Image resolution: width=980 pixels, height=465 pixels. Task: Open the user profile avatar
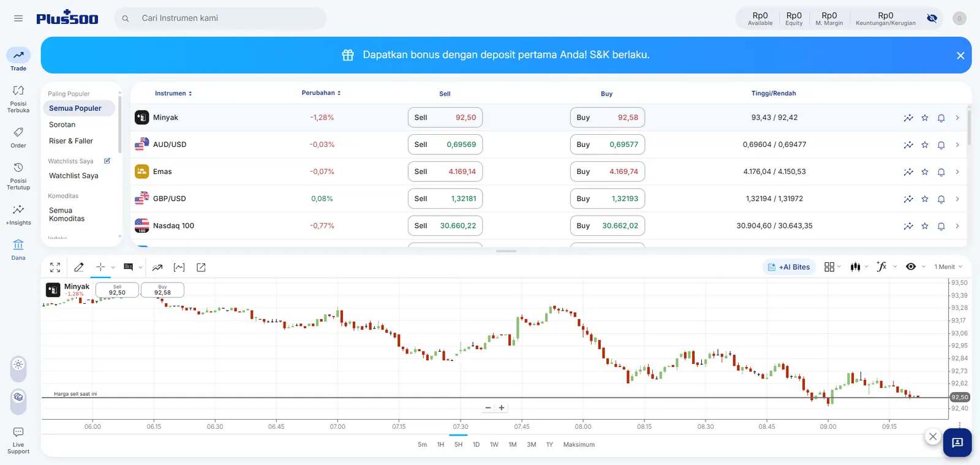(960, 18)
